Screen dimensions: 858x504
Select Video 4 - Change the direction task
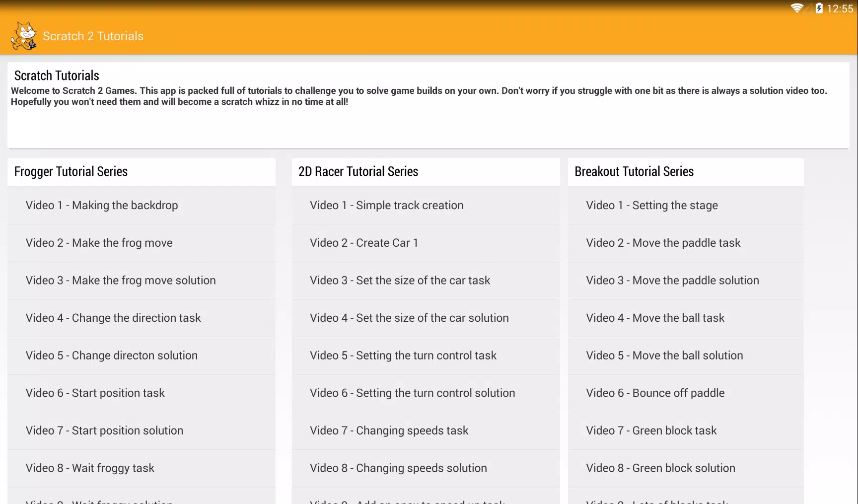coord(142,318)
